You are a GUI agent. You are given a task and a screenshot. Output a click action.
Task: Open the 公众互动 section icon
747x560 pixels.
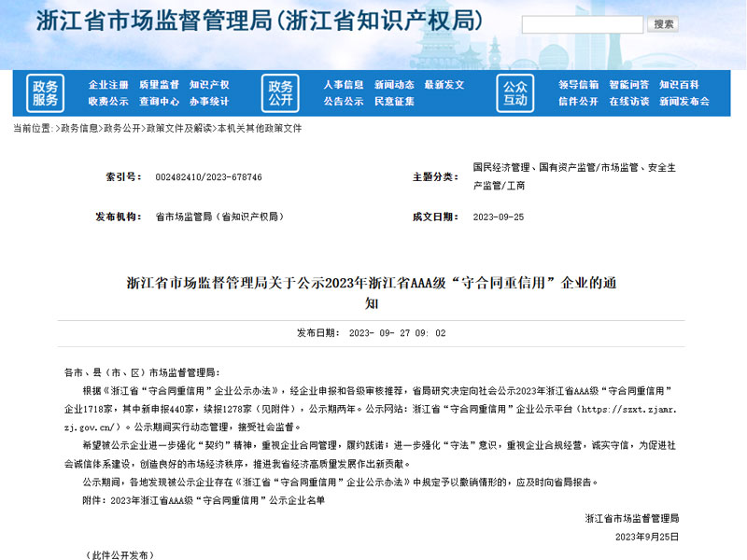pos(515,93)
